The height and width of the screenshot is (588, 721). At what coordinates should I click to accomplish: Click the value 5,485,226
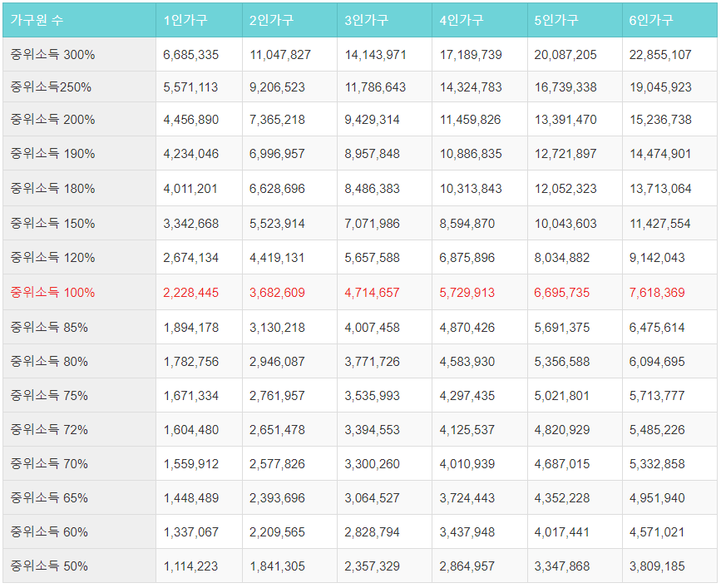[657, 430]
